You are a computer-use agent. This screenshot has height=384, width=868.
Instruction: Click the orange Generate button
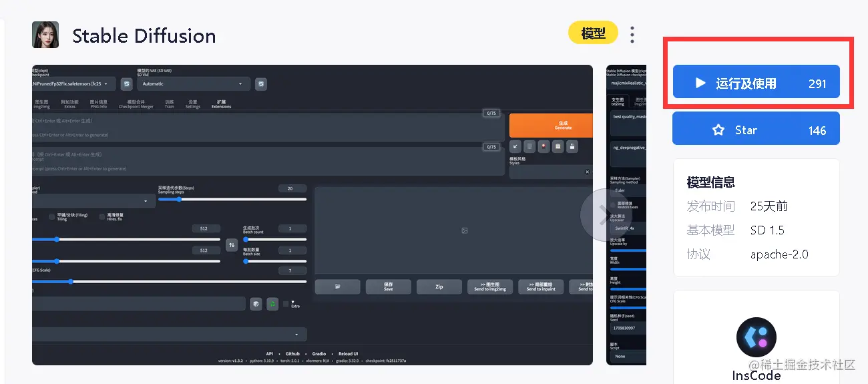[x=551, y=126]
